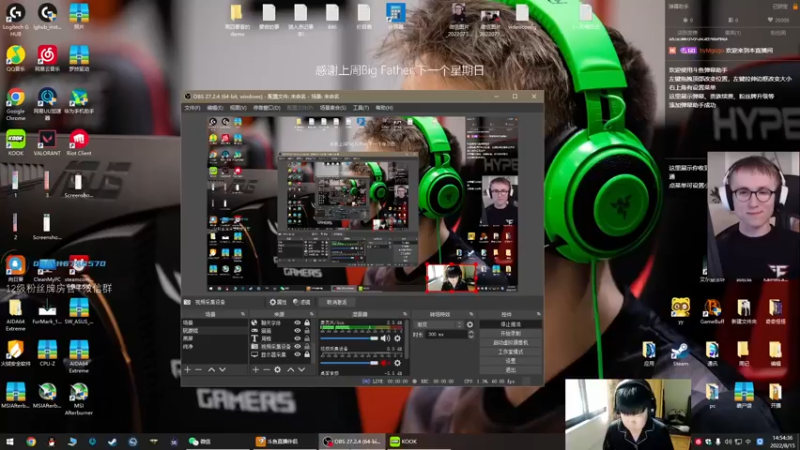This screenshot has height=450, width=800.
Task: Remove selected scene with the minus icon
Action: (198, 369)
